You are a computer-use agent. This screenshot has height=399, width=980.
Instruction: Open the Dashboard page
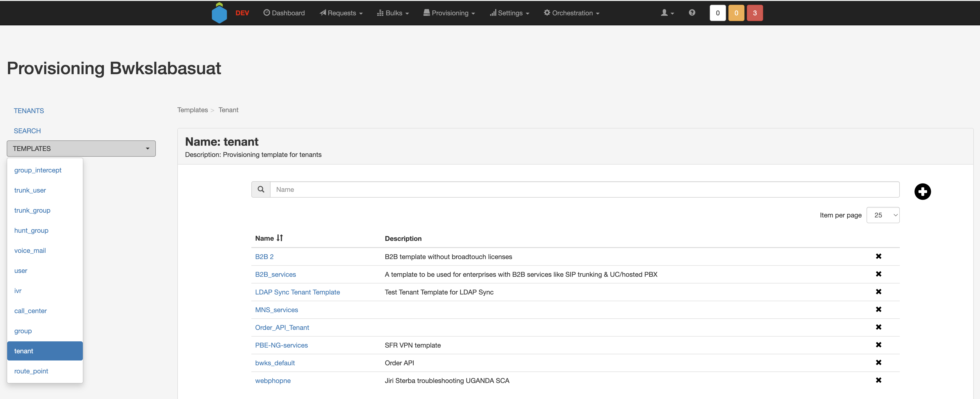pos(284,13)
